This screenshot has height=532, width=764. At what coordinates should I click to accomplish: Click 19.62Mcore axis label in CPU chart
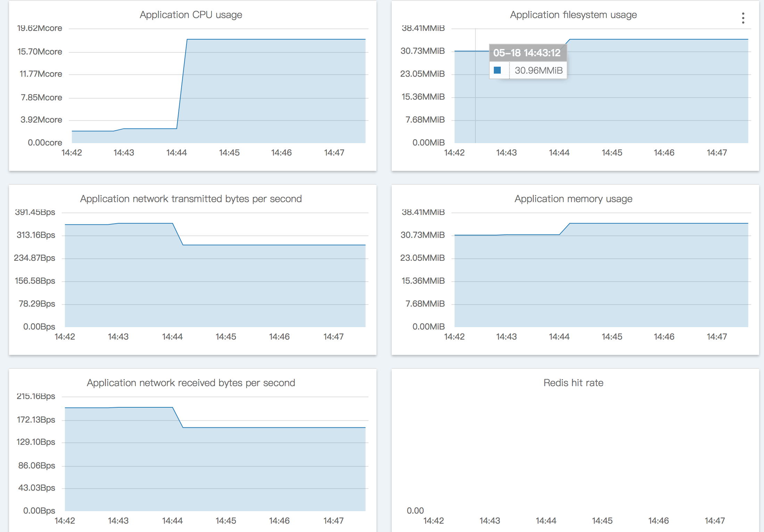[40, 28]
